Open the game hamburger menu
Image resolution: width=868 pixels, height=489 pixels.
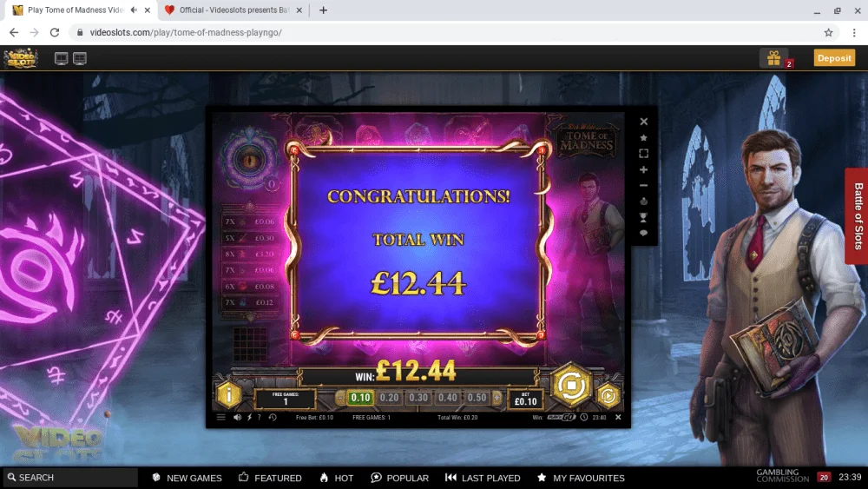click(220, 417)
